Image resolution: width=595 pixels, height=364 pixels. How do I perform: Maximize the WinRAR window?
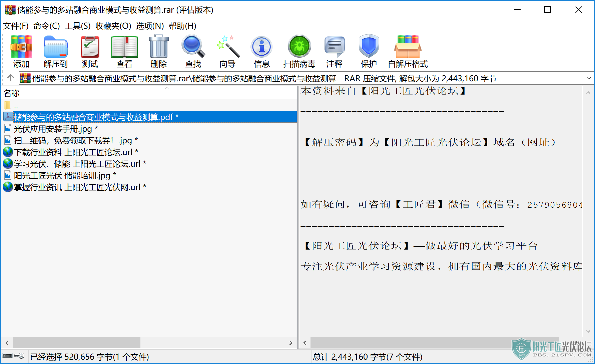pyautogui.click(x=548, y=10)
